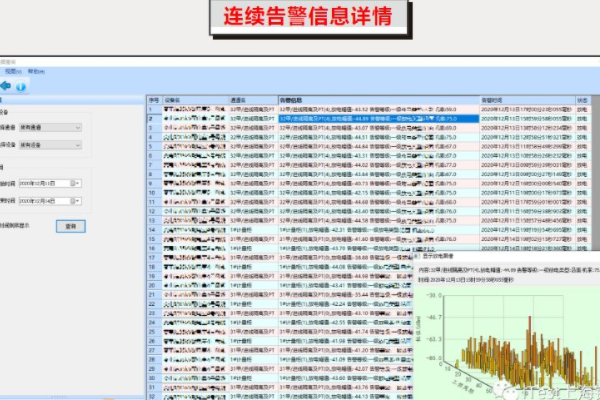Open the 视图 menu
This screenshot has height=400, width=600.
click(12, 72)
